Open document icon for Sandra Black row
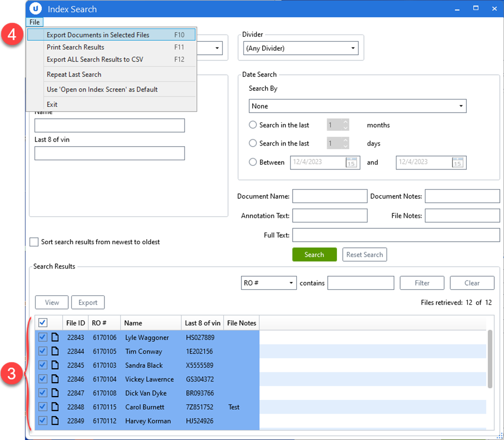This screenshot has width=504, height=440. 55,365
